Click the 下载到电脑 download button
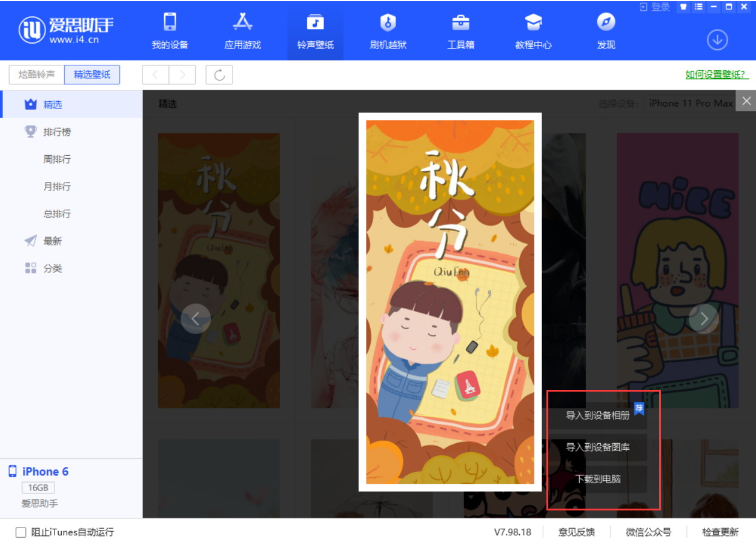 tap(597, 479)
